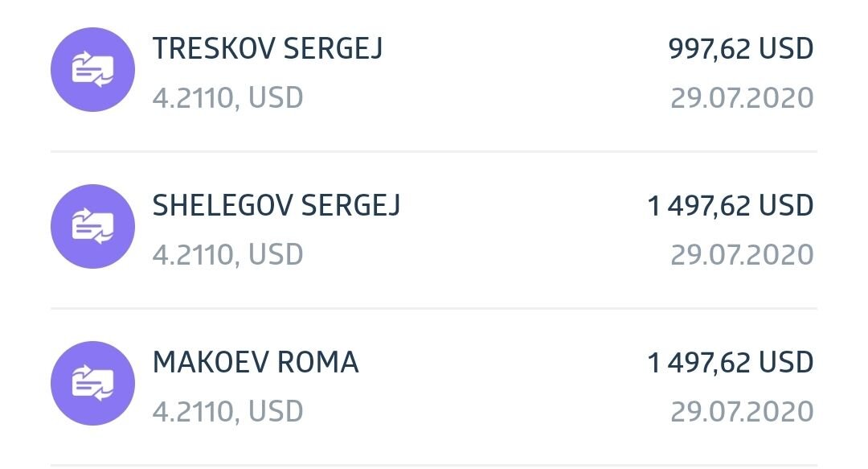
Task: Tap the 4.2110, USD rate under TRESKOV
Action: 227,98
